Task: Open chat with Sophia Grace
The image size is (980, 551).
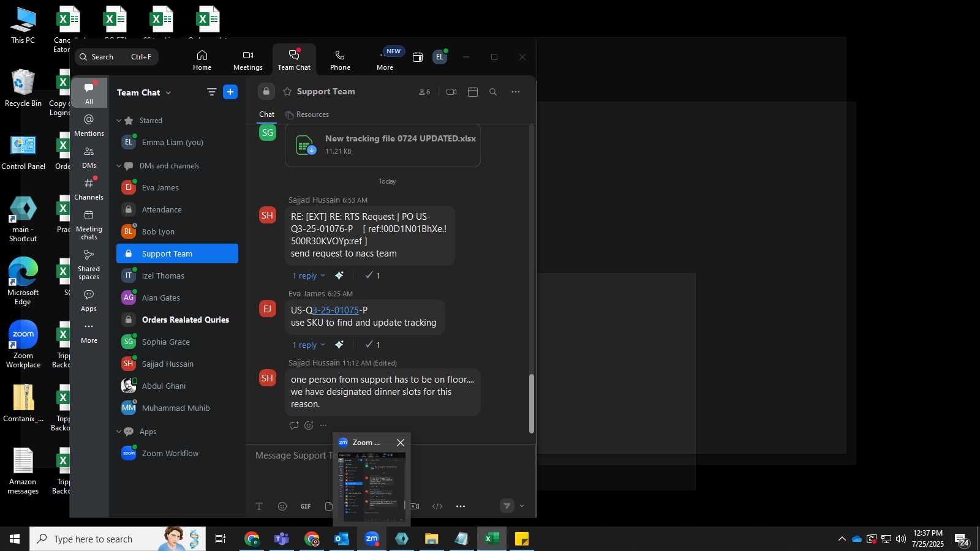Action: (x=177, y=342)
